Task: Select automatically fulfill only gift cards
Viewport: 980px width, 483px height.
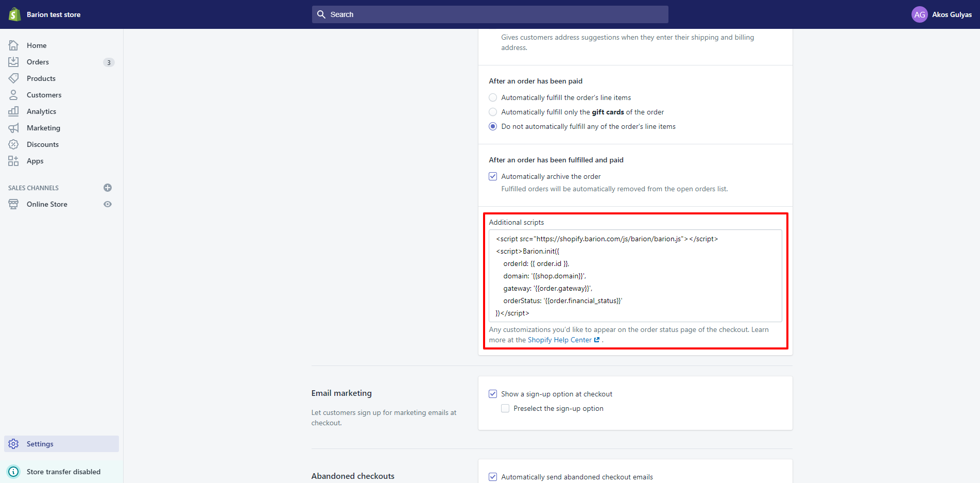Action: (493, 112)
